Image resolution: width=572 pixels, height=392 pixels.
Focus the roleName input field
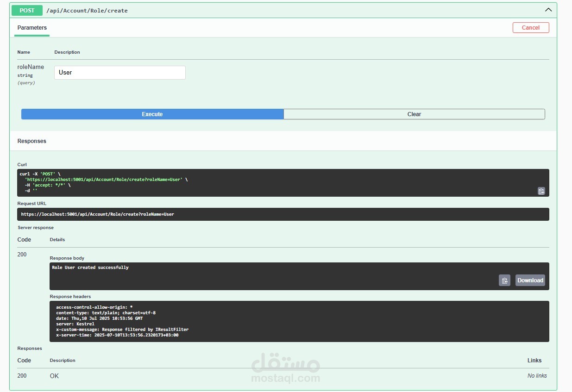coord(120,73)
